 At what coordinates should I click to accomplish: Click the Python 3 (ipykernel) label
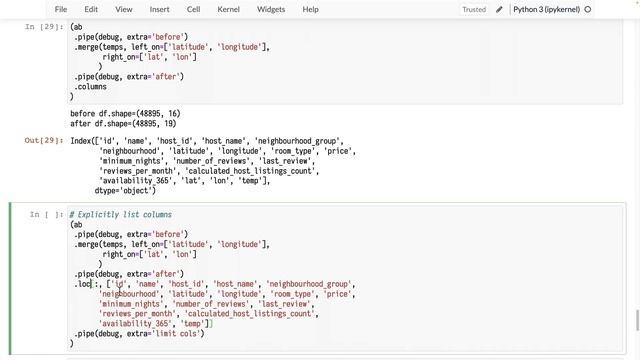[547, 9]
